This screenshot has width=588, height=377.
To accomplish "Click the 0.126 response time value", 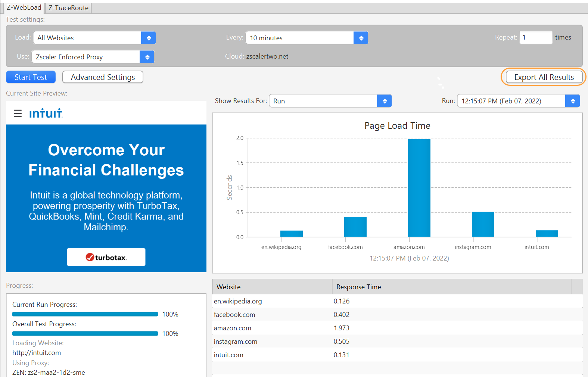I will [x=341, y=301].
